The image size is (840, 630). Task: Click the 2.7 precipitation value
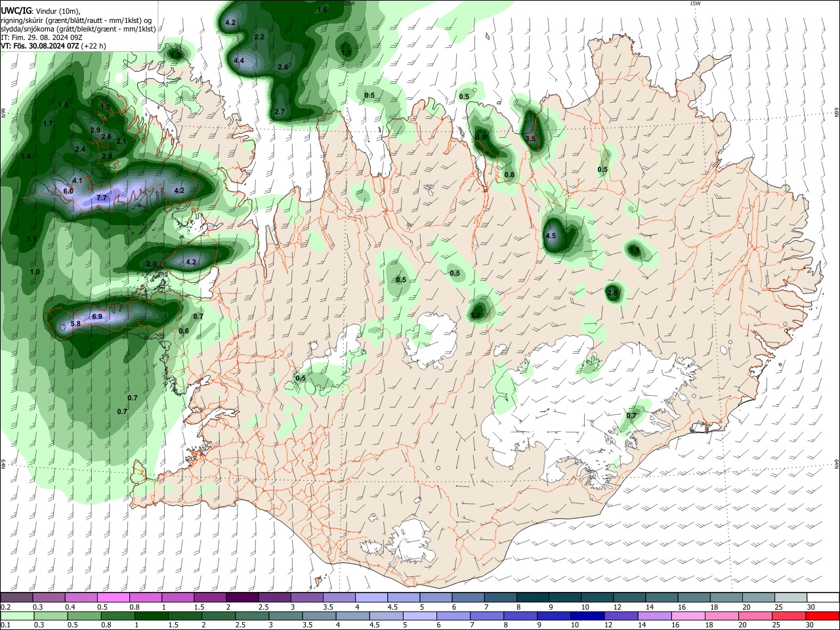(x=280, y=112)
